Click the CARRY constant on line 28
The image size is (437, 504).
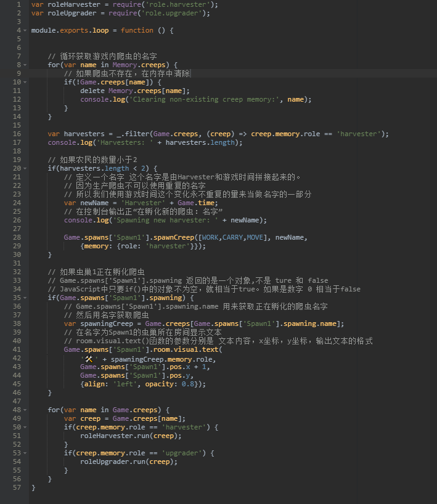(x=232, y=237)
